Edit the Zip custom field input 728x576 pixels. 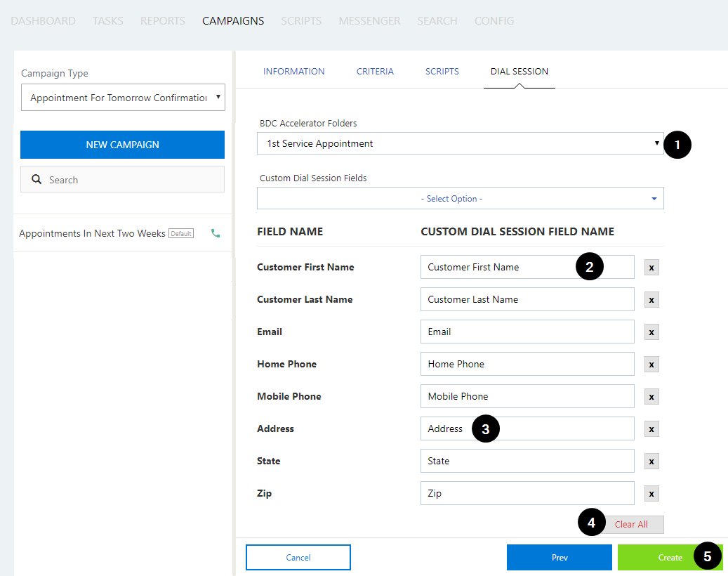point(527,493)
